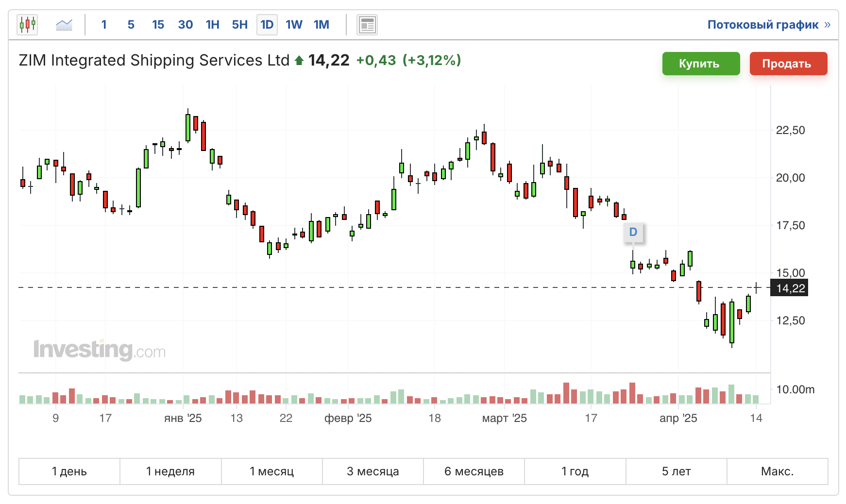846x504 pixels.
Task: Select the 1H timeframe
Action: [212, 25]
